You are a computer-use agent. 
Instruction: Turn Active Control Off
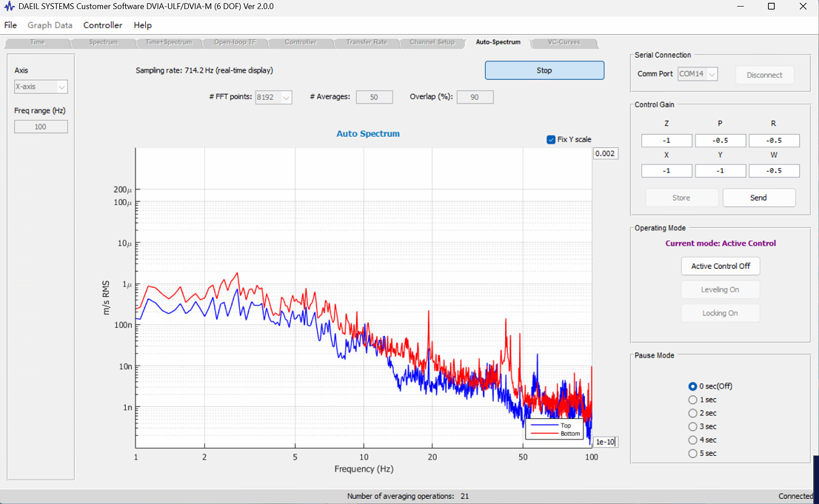[x=721, y=266]
